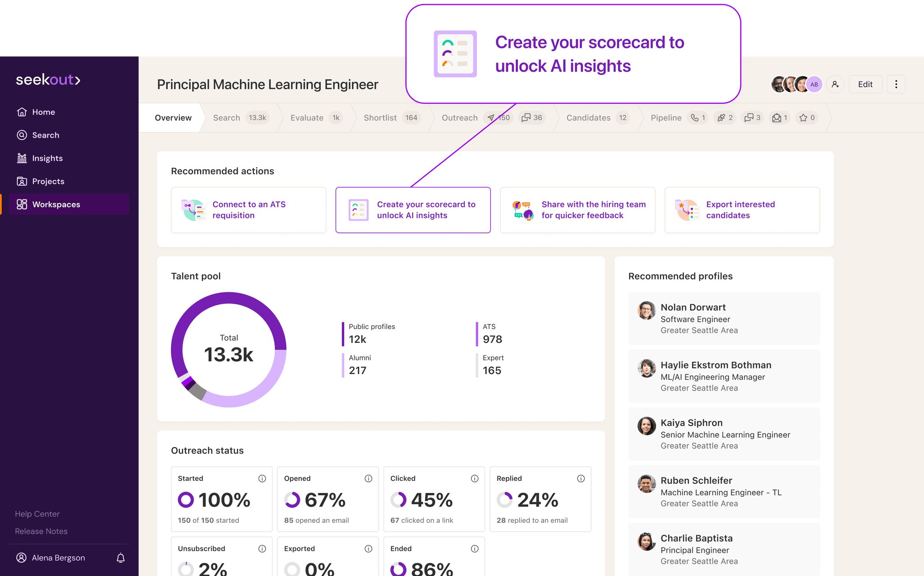The height and width of the screenshot is (576, 924).
Task: Open Insights from the sidebar
Action: [x=47, y=158]
